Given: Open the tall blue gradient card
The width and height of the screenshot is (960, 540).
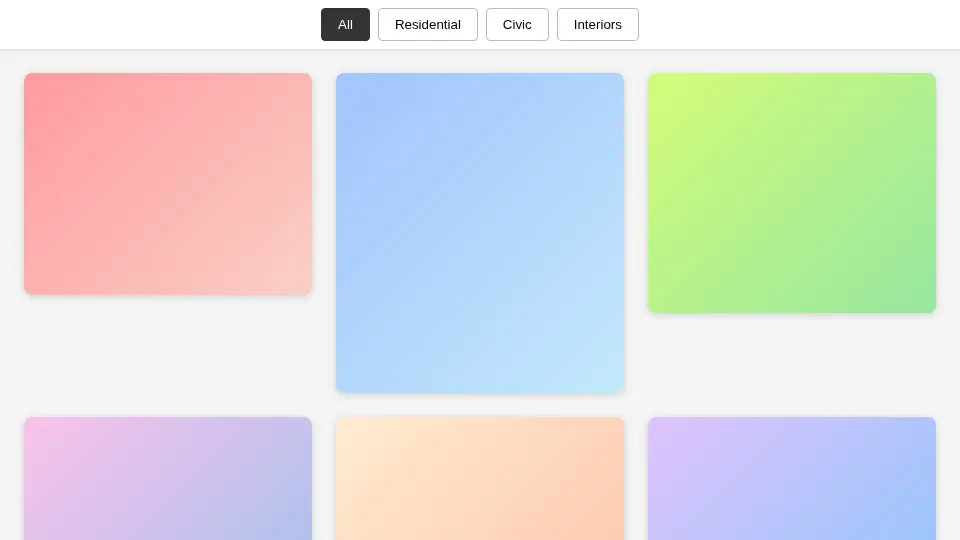Looking at the screenshot, I should coord(480,233).
